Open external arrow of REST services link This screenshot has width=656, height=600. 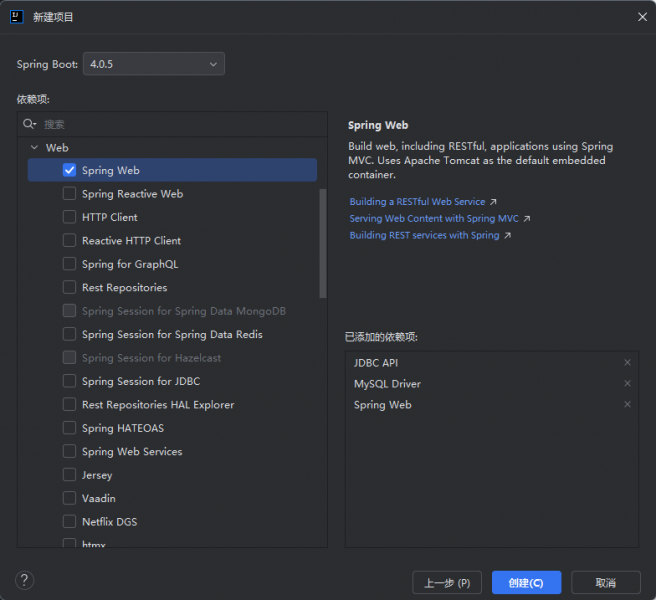pyautogui.click(x=507, y=236)
